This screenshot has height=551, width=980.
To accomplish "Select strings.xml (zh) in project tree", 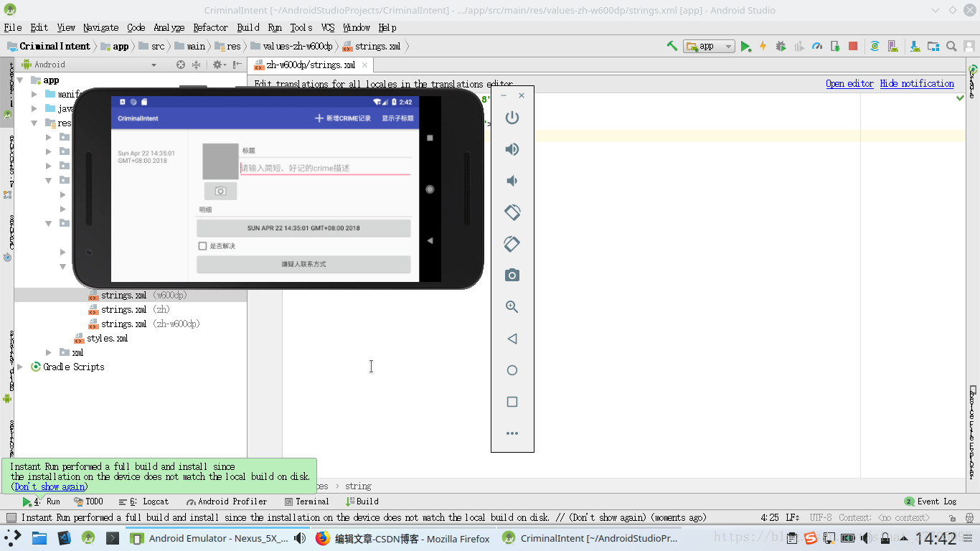I will [129, 309].
